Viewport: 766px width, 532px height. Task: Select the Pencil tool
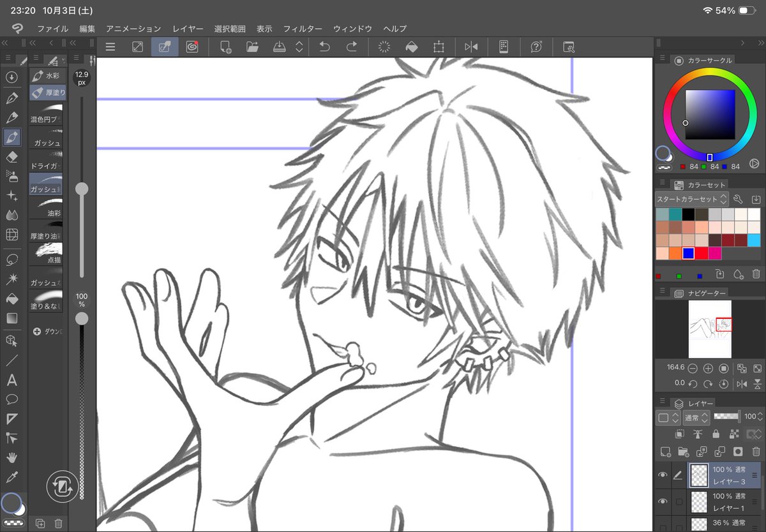[x=11, y=118]
